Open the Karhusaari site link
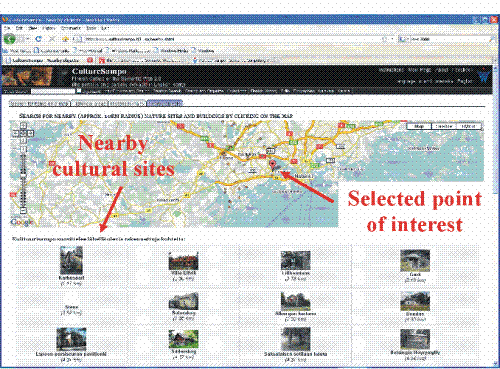Screen dimensions: 500x369 coord(71,278)
